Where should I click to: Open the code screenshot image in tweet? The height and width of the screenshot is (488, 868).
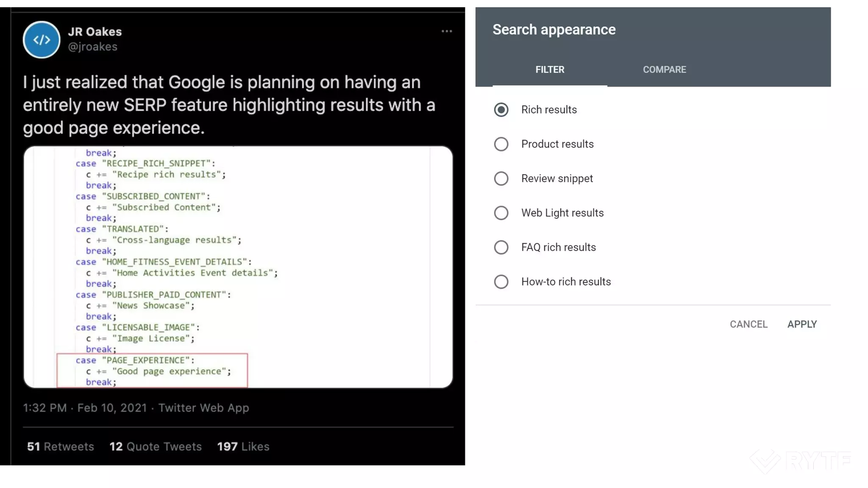tap(238, 267)
